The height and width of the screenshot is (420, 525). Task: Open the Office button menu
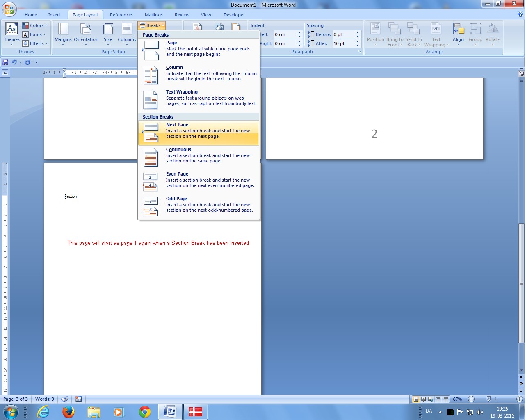click(x=9, y=9)
